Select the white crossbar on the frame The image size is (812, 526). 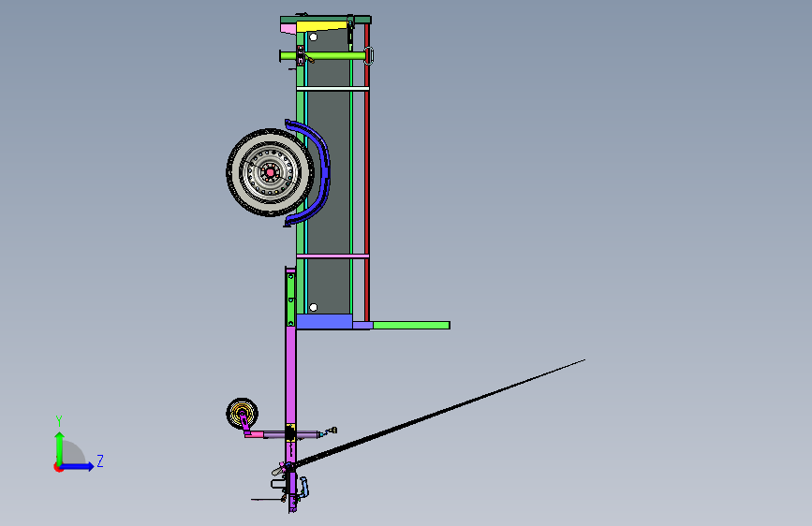(333, 89)
